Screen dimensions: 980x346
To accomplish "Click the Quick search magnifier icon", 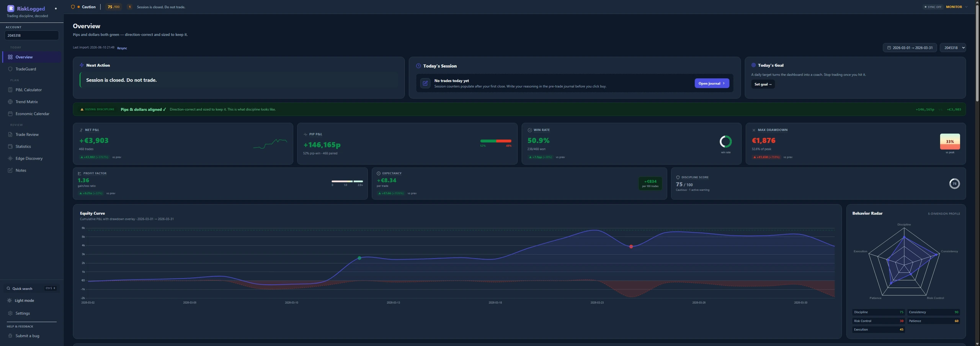I will click(x=8, y=289).
